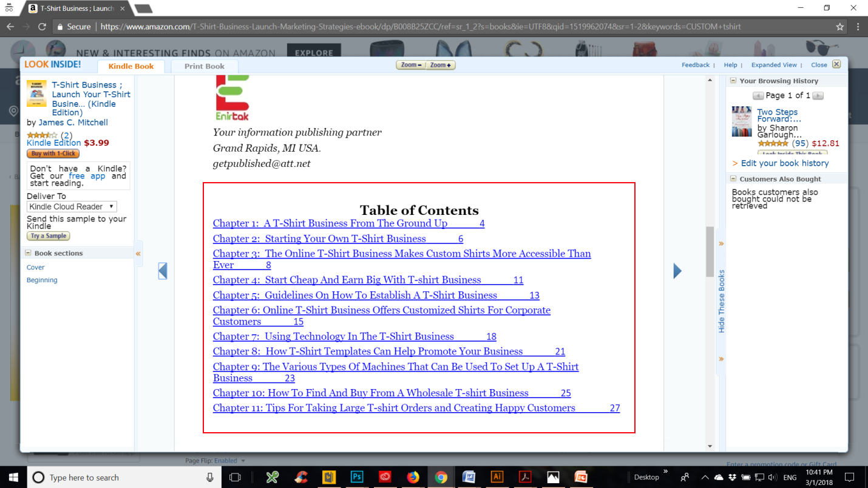Screen dimensions: 868x488
Task: Open the free app link
Action: point(87,176)
